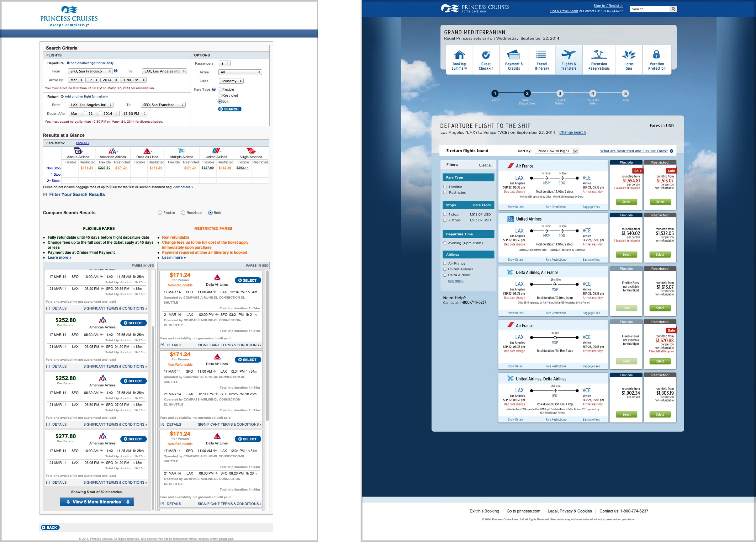
Task: Open Payment & Credits card icon
Action: click(514, 54)
